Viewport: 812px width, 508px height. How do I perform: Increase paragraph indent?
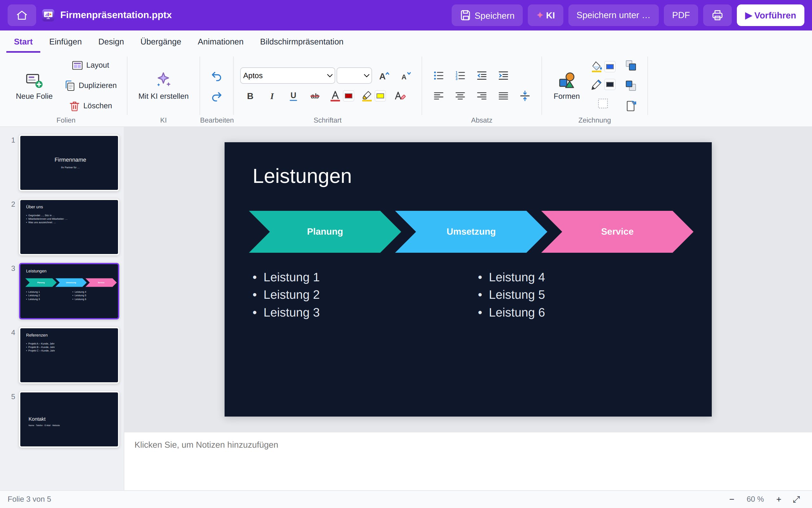point(503,76)
